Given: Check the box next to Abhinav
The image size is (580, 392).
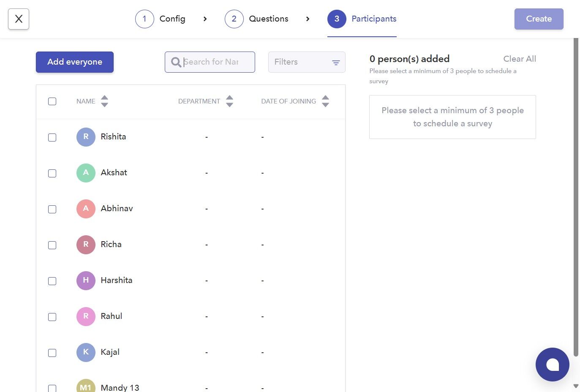Looking at the screenshot, I should (x=52, y=209).
